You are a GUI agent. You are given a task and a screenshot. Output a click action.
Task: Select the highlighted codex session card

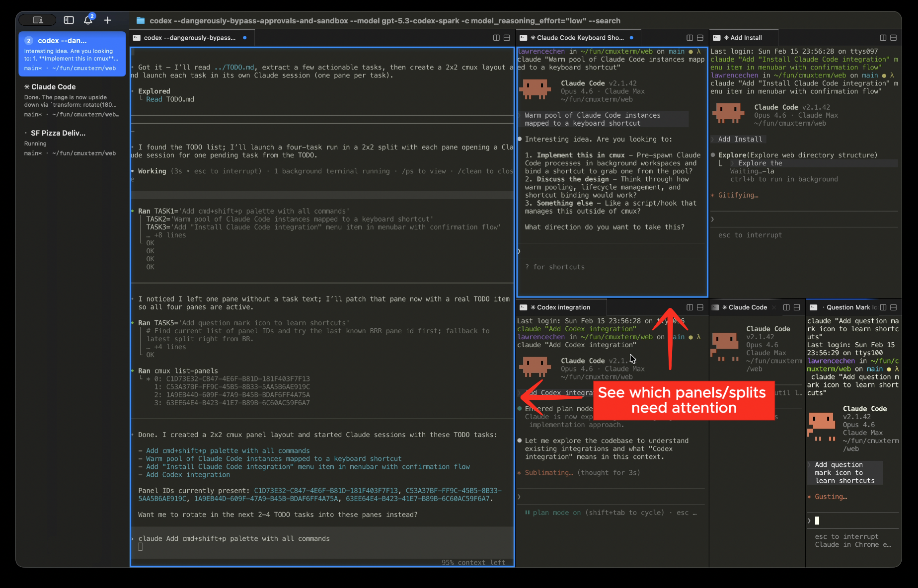(x=72, y=54)
